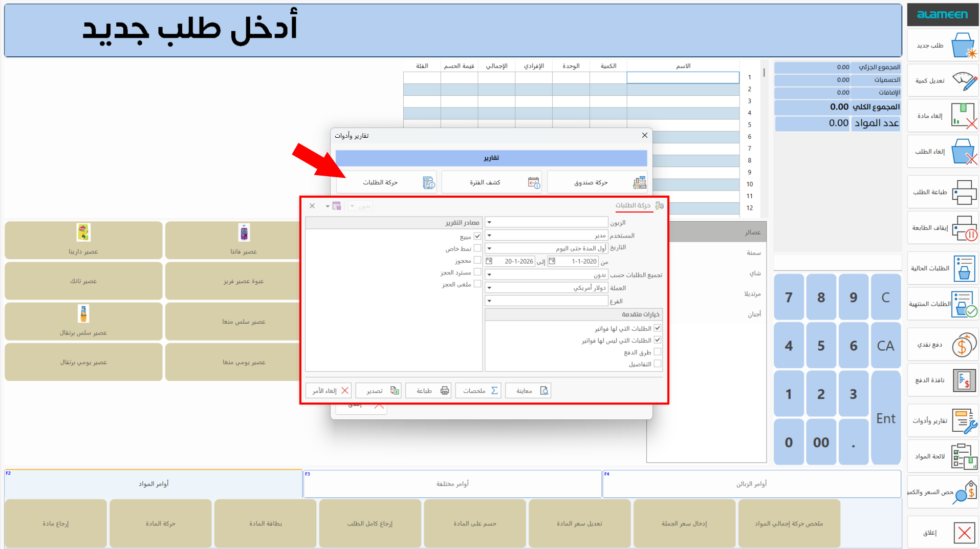Image resolution: width=980 pixels, height=549 pixels.
Task: Open حركة صندوق (cash box movement) report
Action: tap(597, 182)
